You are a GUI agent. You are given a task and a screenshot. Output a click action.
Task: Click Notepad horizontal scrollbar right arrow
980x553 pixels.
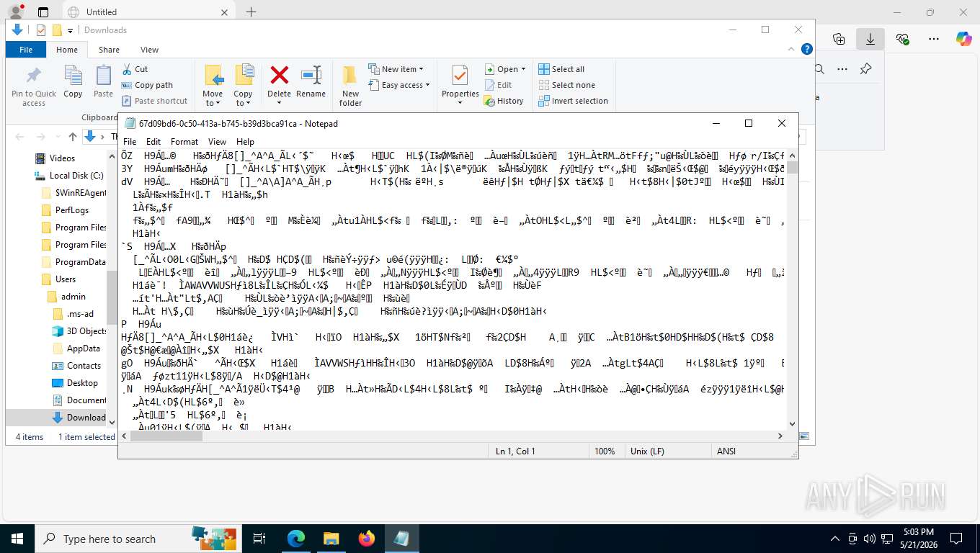click(x=780, y=436)
